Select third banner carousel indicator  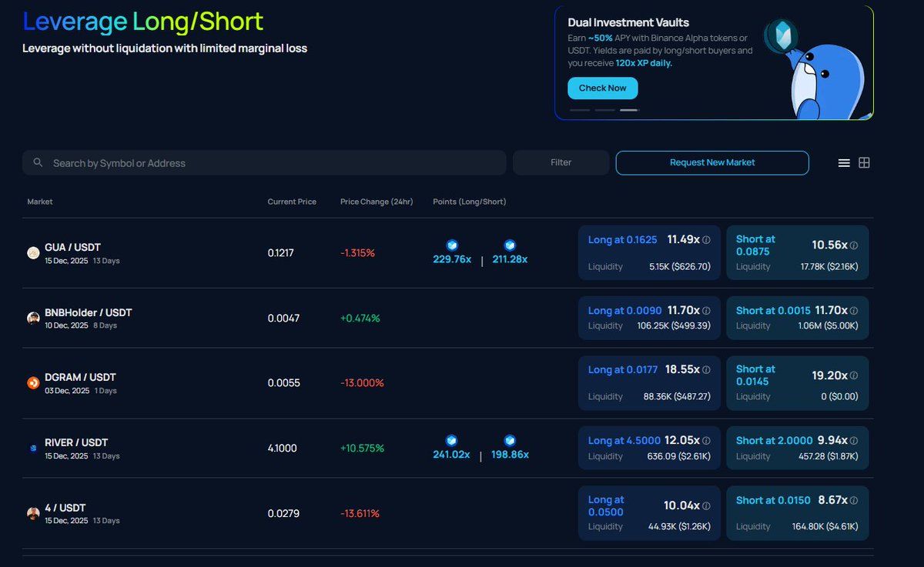click(x=629, y=110)
